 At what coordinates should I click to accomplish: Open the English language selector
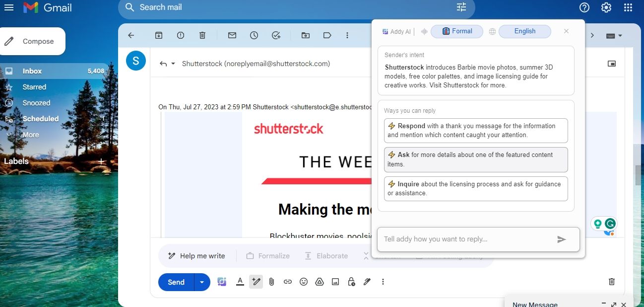pos(524,31)
